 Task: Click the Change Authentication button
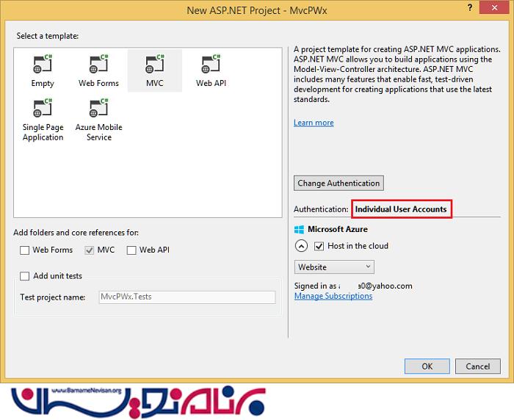(339, 183)
